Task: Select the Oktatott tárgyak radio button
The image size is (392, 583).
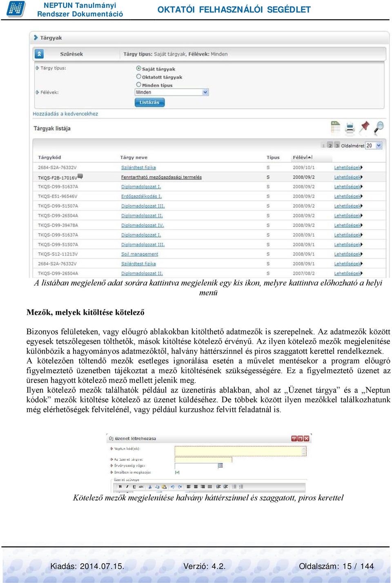Action: 139,76
